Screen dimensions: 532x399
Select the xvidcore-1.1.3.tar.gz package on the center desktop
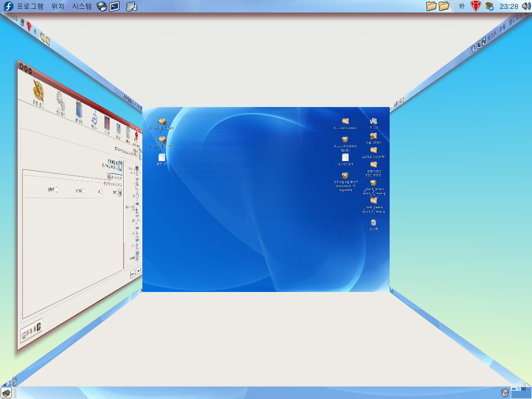(345, 143)
